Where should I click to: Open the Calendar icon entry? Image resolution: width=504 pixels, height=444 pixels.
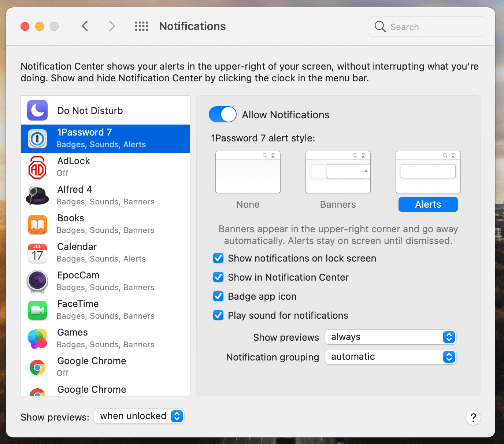click(37, 253)
